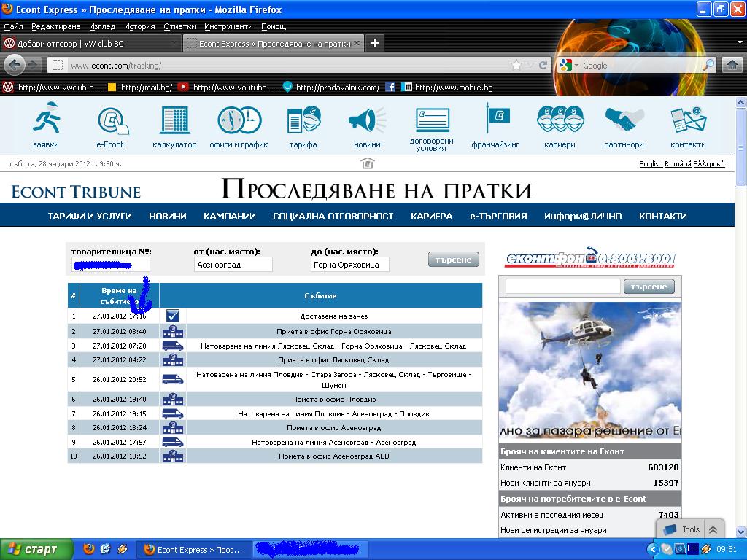Open партньори handshake icon
This screenshot has width=747, height=560.
(x=624, y=120)
